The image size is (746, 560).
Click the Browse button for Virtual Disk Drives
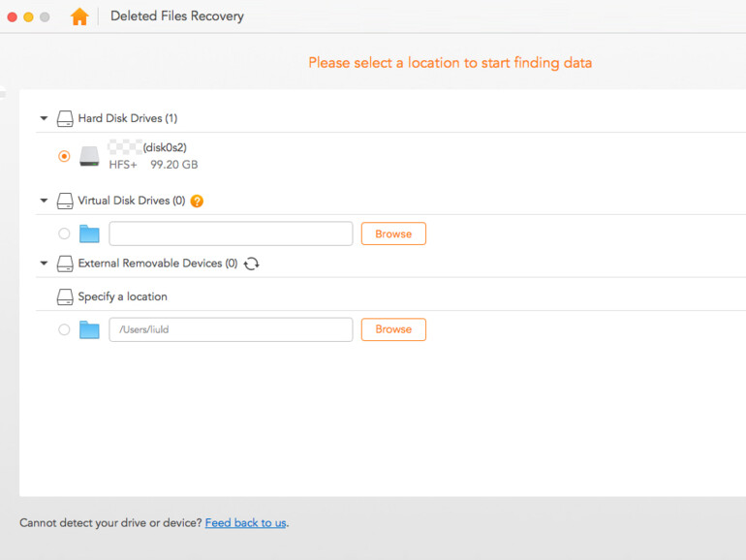393,233
